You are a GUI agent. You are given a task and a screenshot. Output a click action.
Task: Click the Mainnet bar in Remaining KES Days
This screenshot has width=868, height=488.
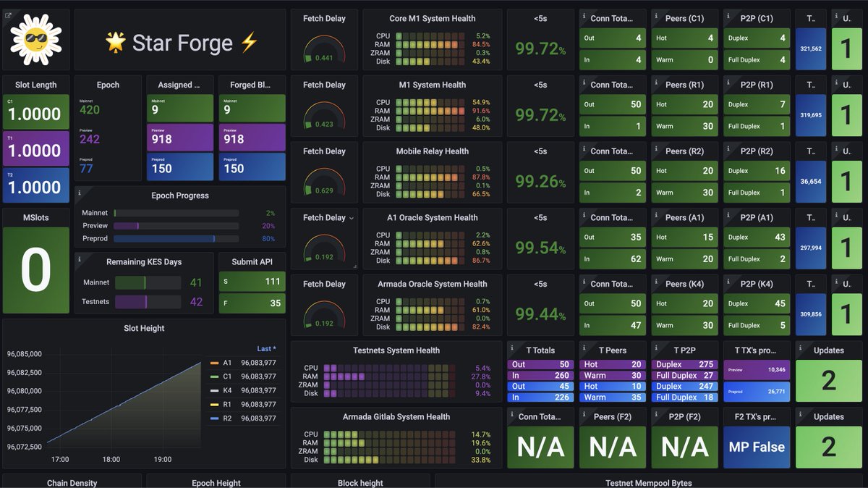(148, 282)
